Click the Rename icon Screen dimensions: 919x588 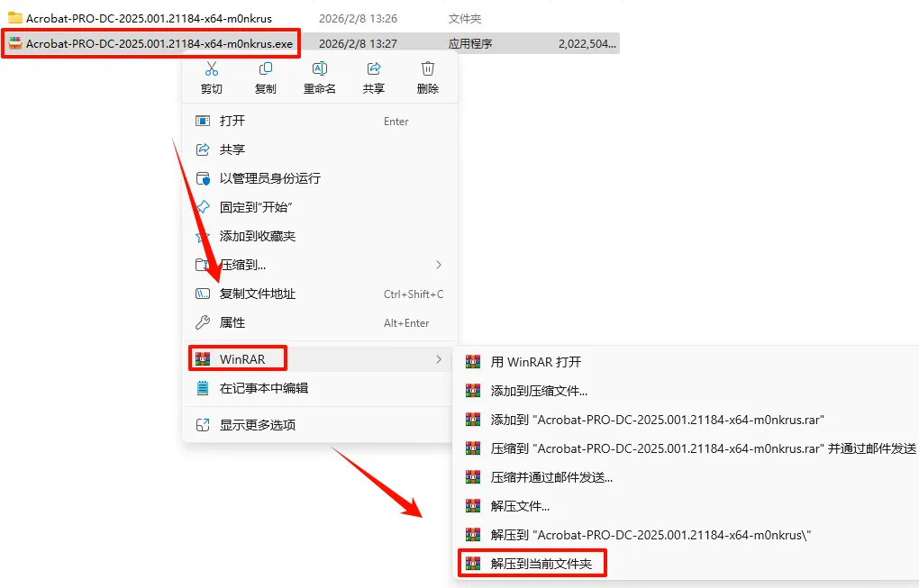coord(320,69)
